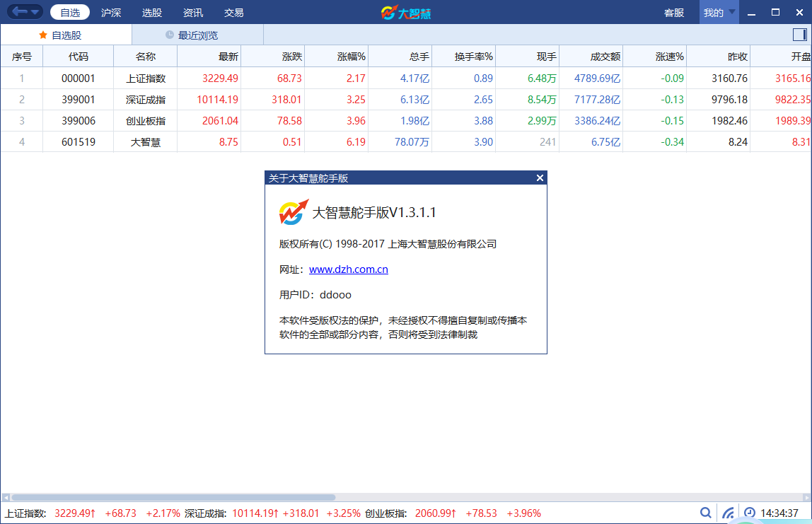
Task: Click 上证指数 in the status bar
Action: 25,513
